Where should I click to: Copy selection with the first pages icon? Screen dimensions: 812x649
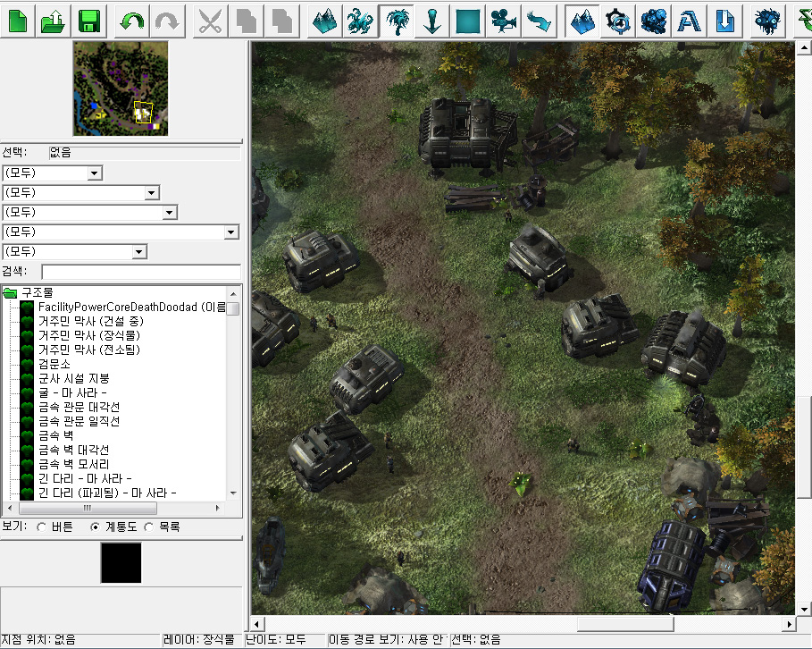tap(246, 21)
